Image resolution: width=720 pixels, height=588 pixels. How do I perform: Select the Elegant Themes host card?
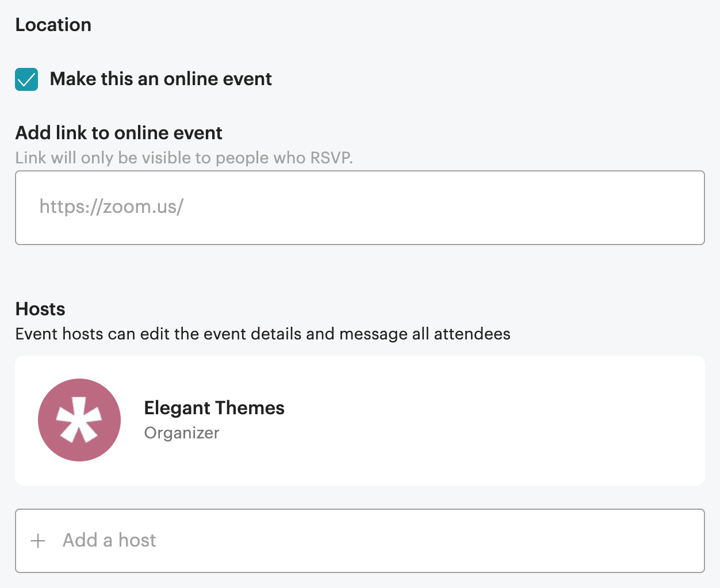pos(359,419)
